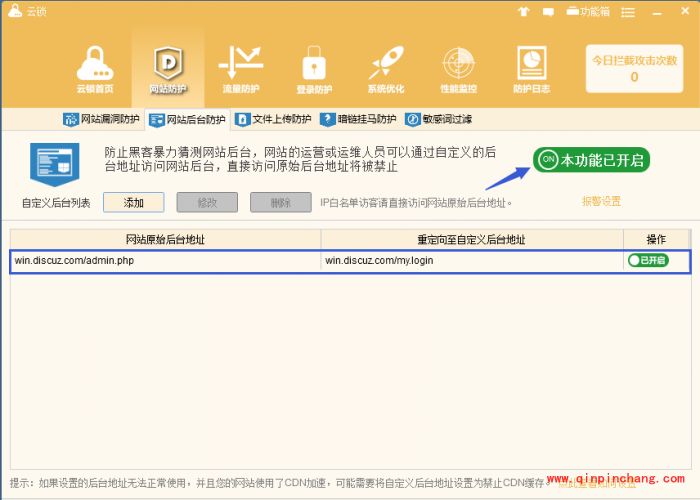Select the win.discuz.com/my.login cell
The image size is (700, 500).
coord(472,260)
